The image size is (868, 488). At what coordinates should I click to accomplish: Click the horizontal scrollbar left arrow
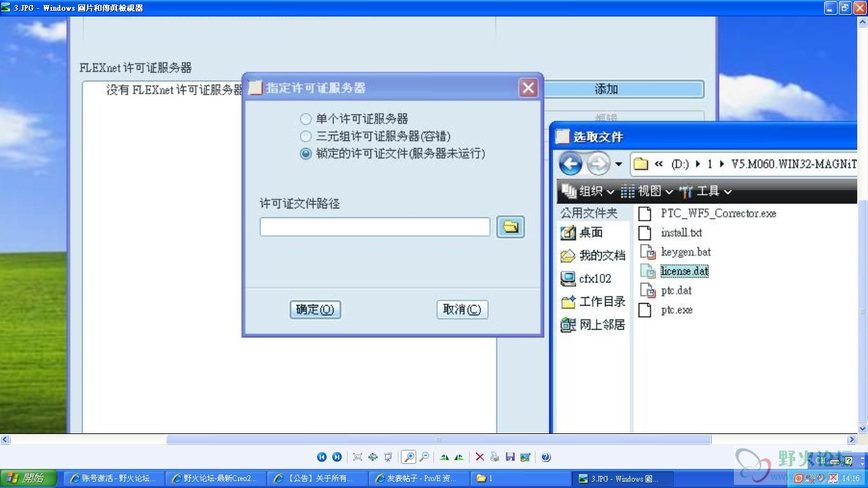(x=5, y=439)
